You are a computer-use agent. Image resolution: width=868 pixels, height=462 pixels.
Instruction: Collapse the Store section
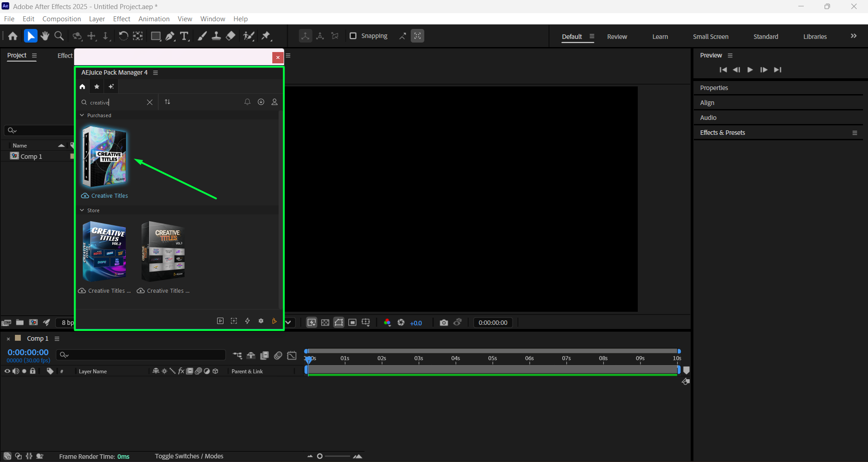82,210
